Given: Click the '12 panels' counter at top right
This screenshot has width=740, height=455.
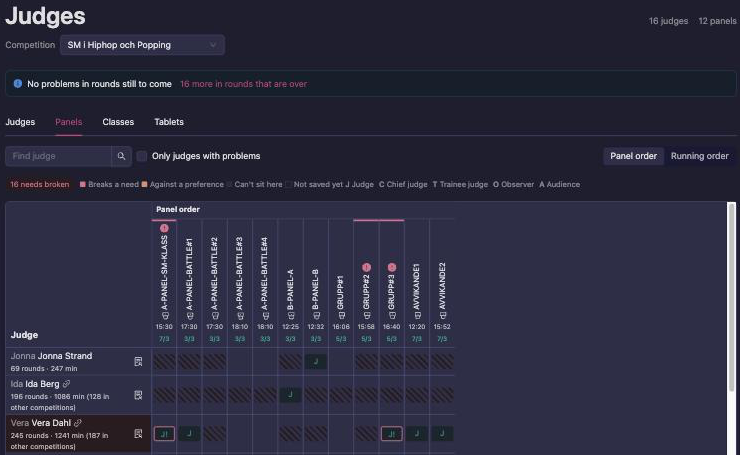Looking at the screenshot, I should [717, 21].
